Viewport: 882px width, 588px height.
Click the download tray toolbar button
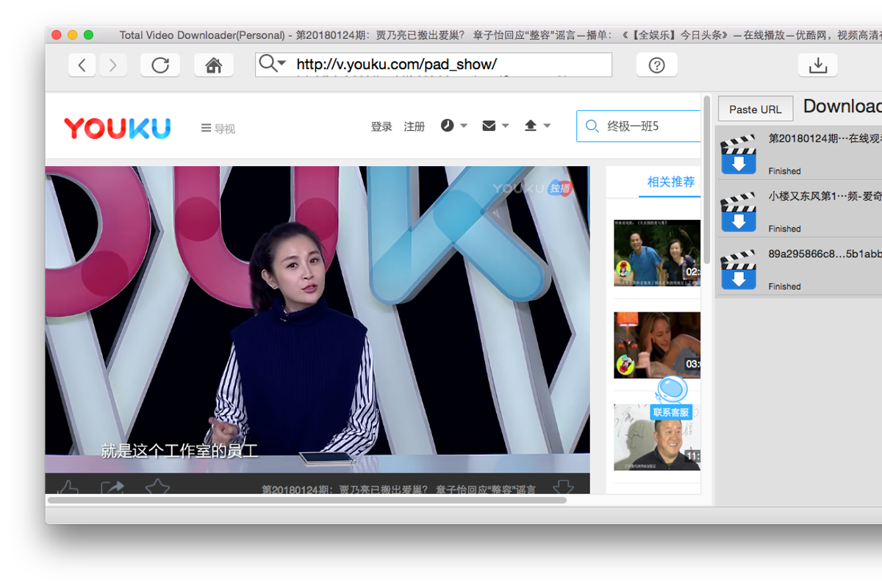[818, 65]
